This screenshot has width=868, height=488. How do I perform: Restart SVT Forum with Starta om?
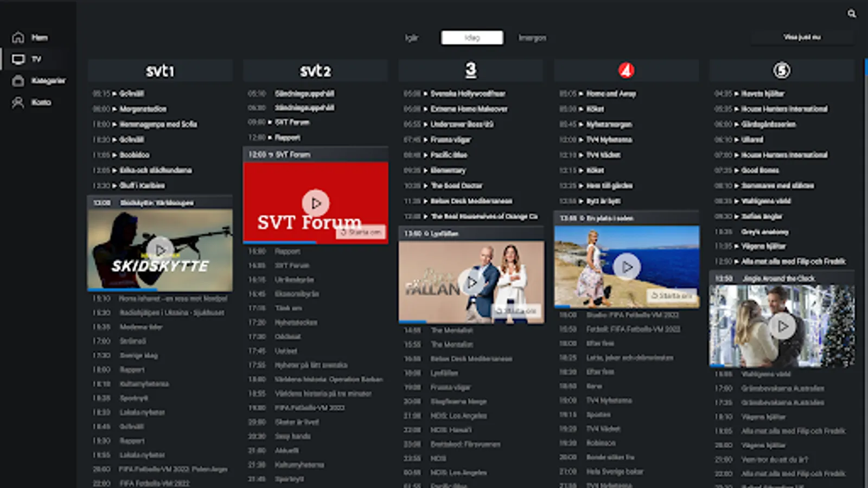pos(361,232)
